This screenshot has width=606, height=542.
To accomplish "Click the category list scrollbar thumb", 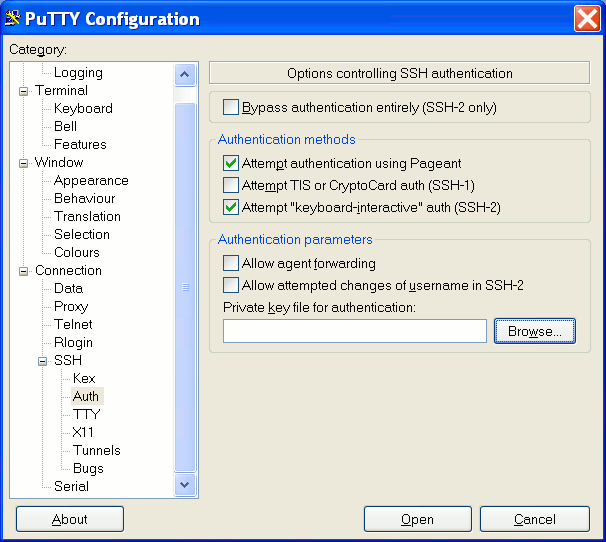I will pyautogui.click(x=185, y=287).
